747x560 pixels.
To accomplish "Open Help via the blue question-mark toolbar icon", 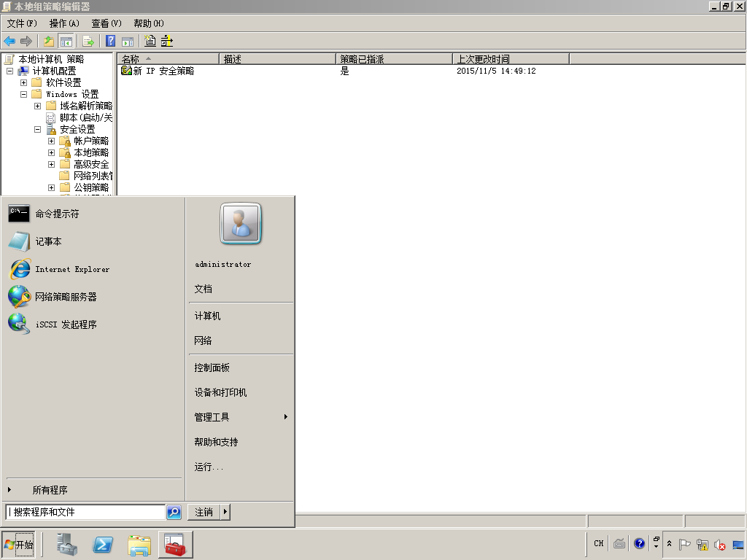I will click(111, 42).
